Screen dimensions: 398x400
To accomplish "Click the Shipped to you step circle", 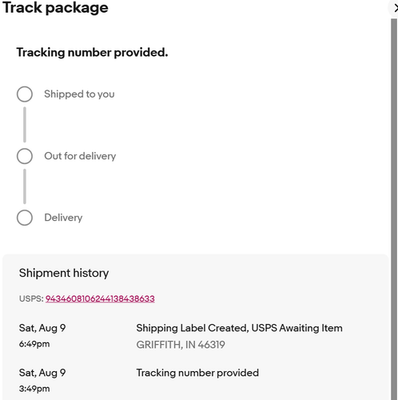I will (x=25, y=94).
